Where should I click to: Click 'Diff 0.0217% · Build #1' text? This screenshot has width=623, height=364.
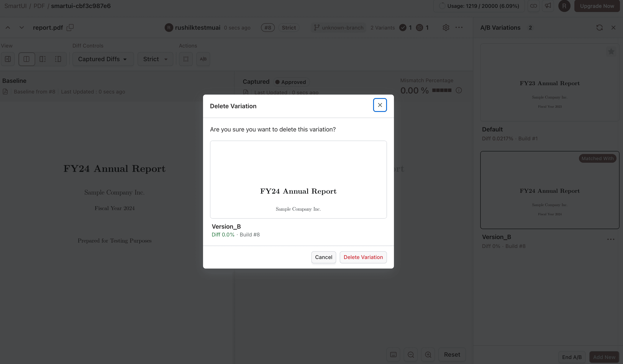click(x=510, y=138)
